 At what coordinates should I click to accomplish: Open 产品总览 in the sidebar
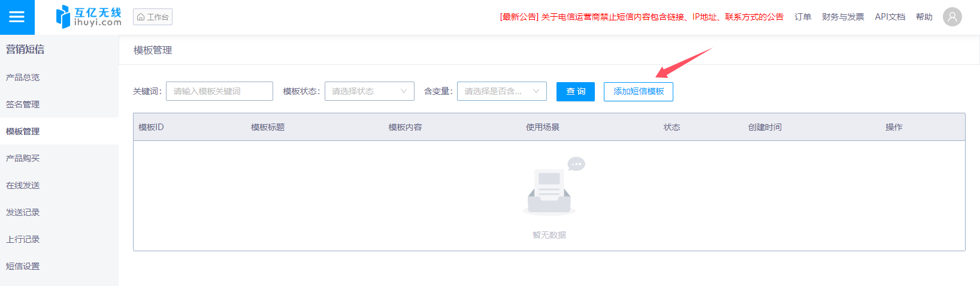(23, 77)
